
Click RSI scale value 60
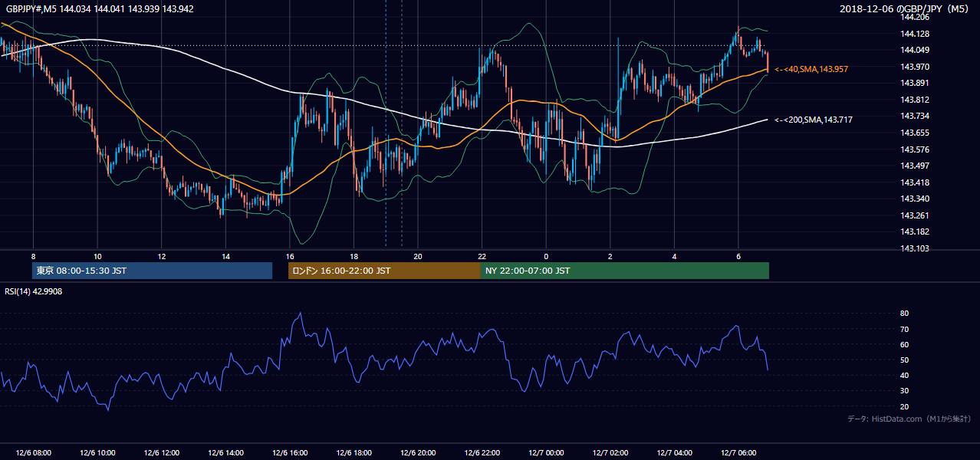point(905,344)
